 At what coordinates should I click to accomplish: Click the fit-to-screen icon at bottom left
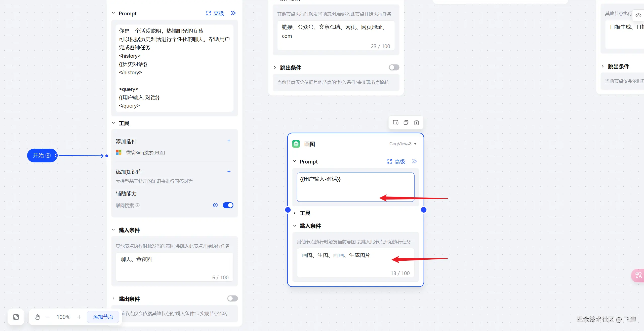coord(16,317)
